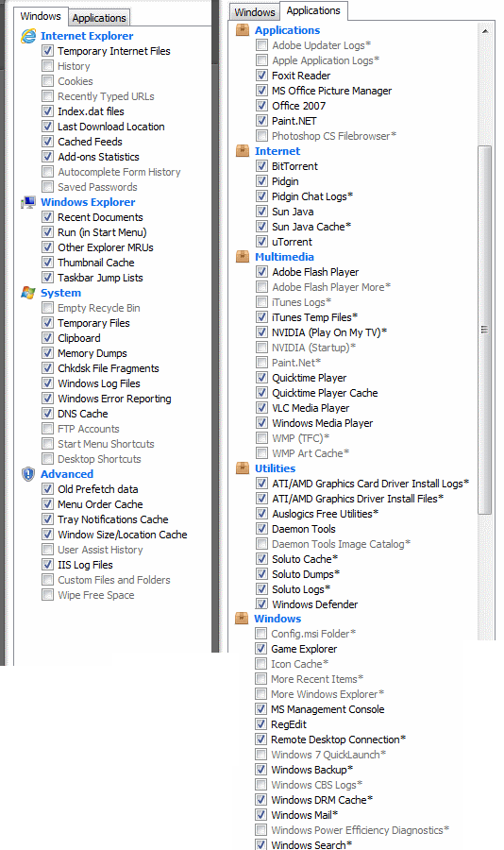
Task: Click the 'Auslogics Free Utilities*' label
Action: coord(326,514)
